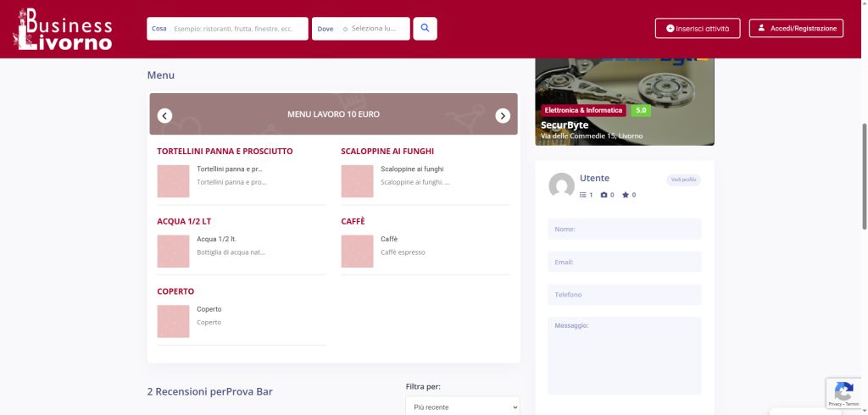Focus the 'Cosa' search input field
Screen dimensions: 868x415
(234, 29)
